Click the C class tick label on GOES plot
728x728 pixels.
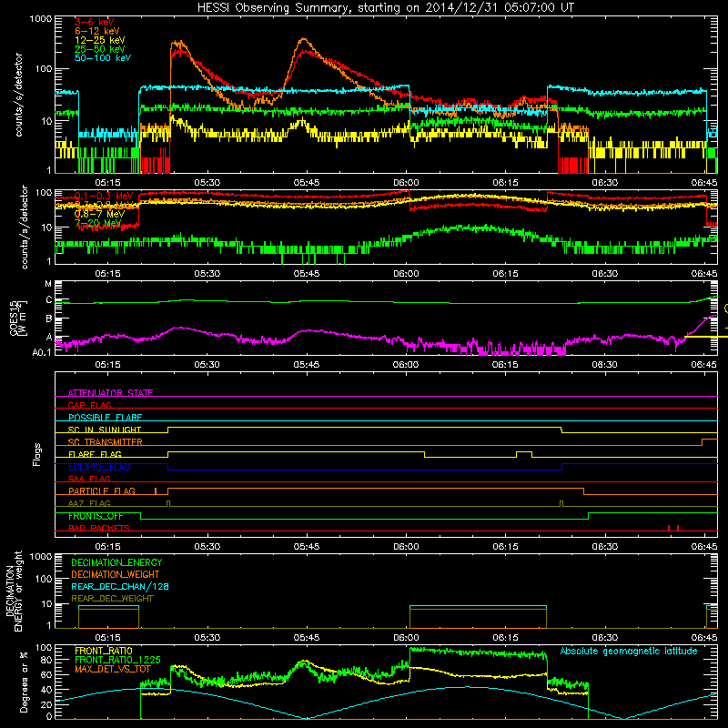[49, 300]
